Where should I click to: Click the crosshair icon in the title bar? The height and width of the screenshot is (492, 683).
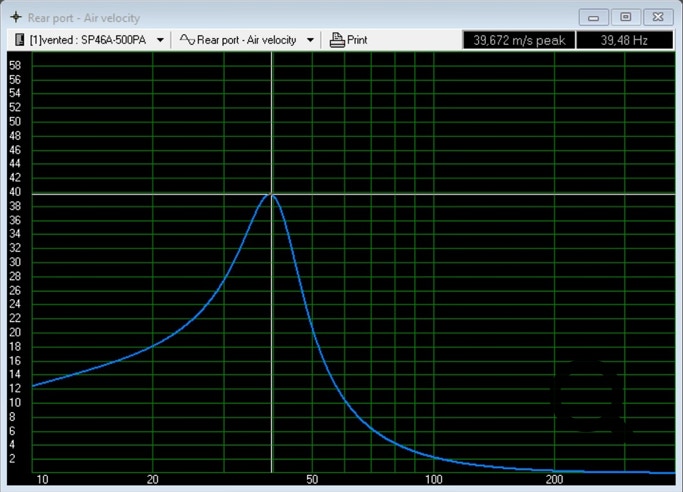click(x=15, y=17)
